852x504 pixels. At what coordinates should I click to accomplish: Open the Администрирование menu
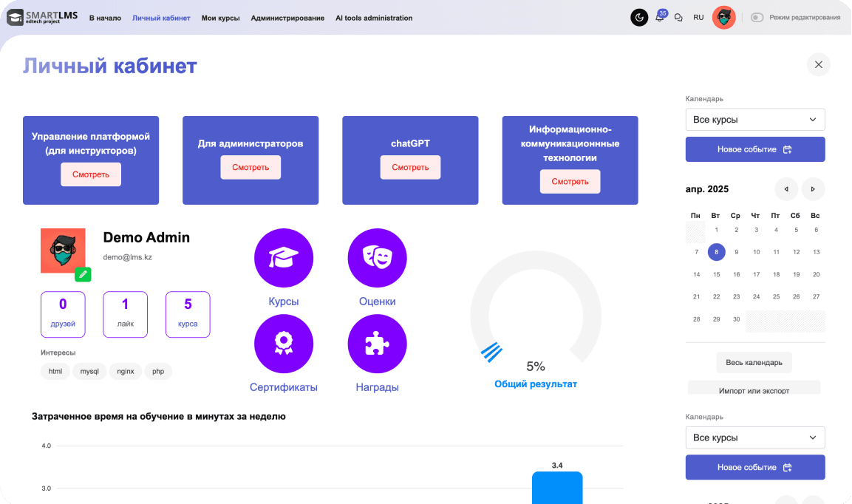pyautogui.click(x=288, y=18)
